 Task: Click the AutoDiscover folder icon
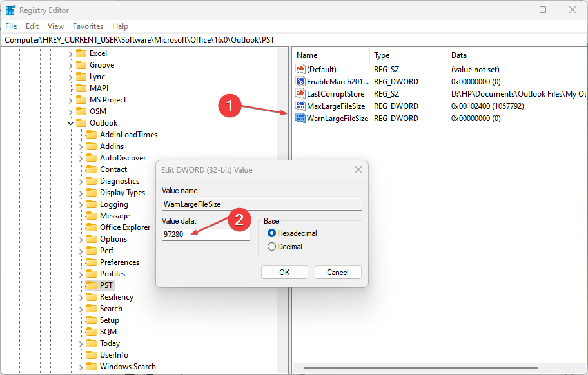92,158
